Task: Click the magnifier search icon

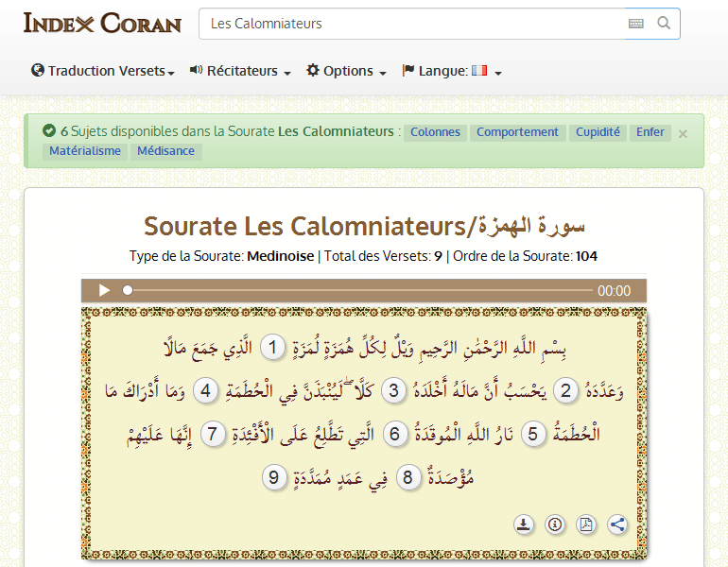Action: [664, 24]
